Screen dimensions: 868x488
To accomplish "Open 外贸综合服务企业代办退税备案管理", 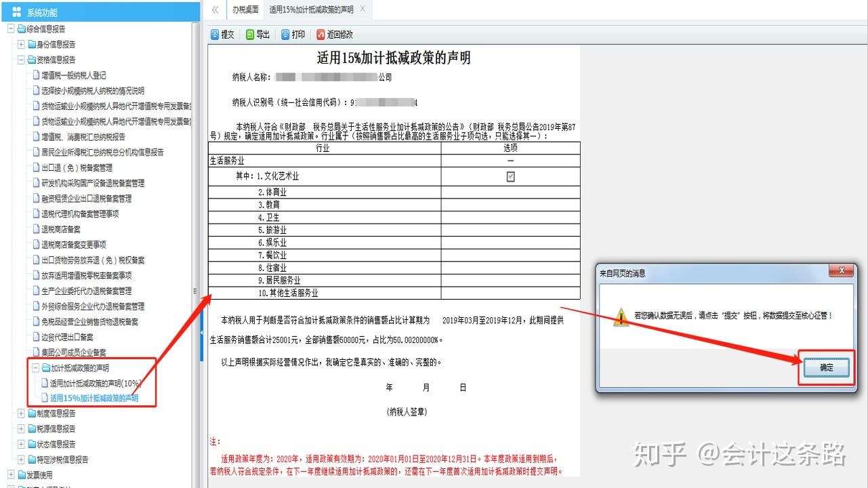I will tap(93, 306).
